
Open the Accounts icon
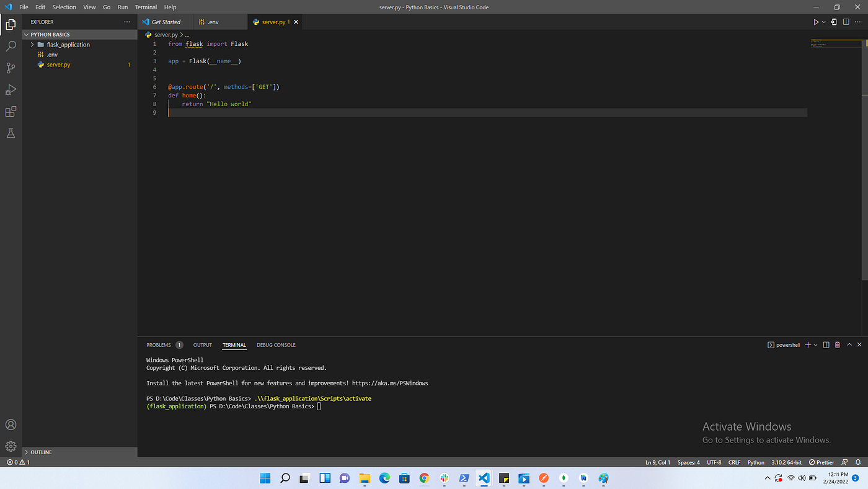click(11, 425)
